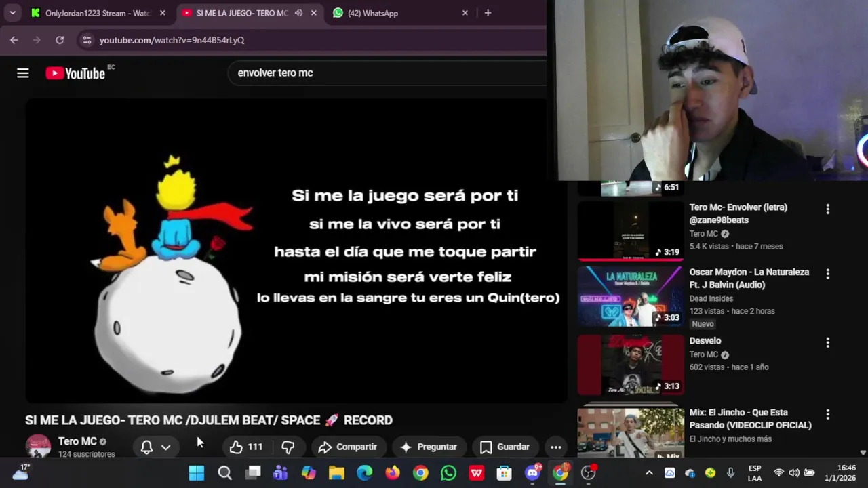Image resolution: width=868 pixels, height=488 pixels.
Task: Click Desvelo thumbnail showing 3:13
Action: coord(631,365)
